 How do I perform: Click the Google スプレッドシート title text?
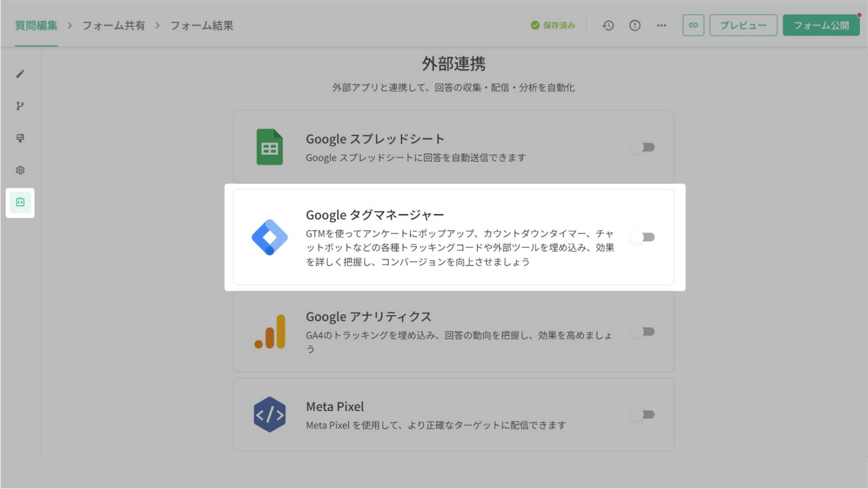pos(375,139)
